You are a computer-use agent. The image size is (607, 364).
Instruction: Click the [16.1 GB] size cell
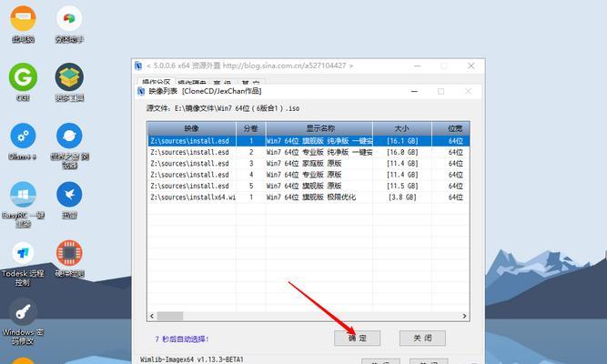(x=402, y=141)
